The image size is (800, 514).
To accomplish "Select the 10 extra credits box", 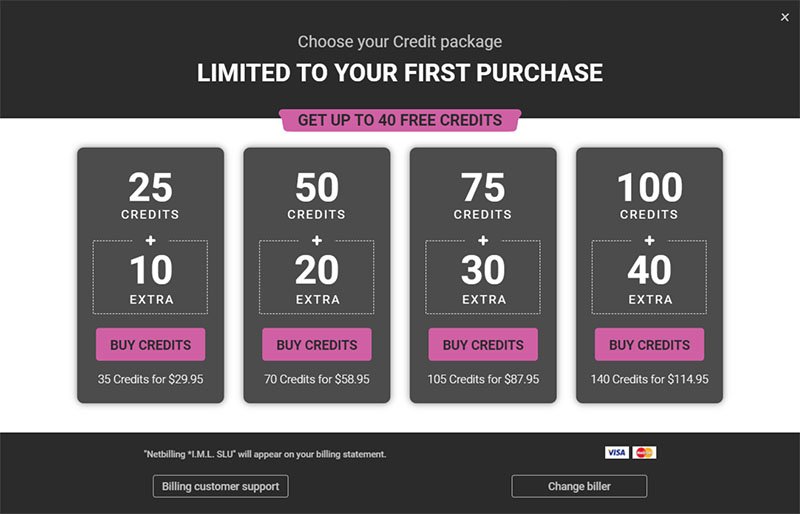I will coord(151,277).
